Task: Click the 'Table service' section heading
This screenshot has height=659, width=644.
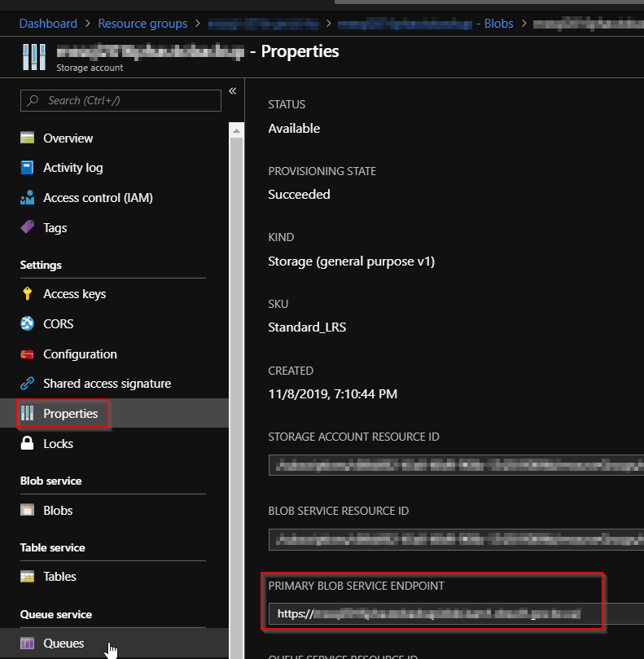Action: point(52,547)
